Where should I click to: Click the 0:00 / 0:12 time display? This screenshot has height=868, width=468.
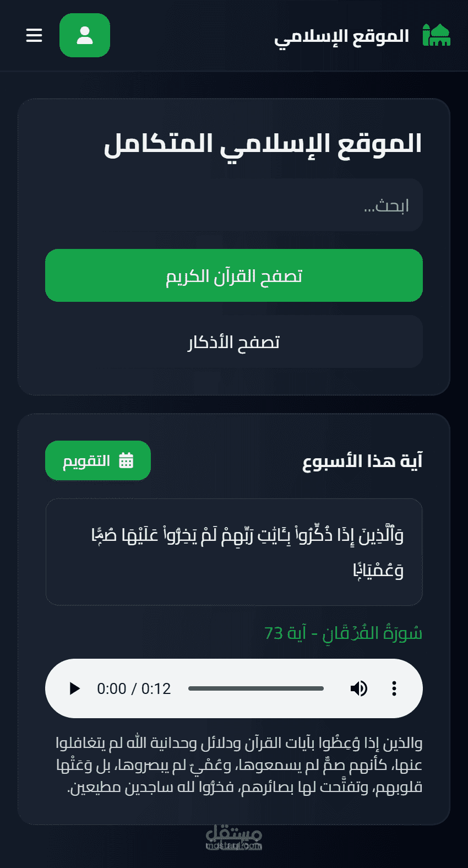pyautogui.click(x=134, y=688)
